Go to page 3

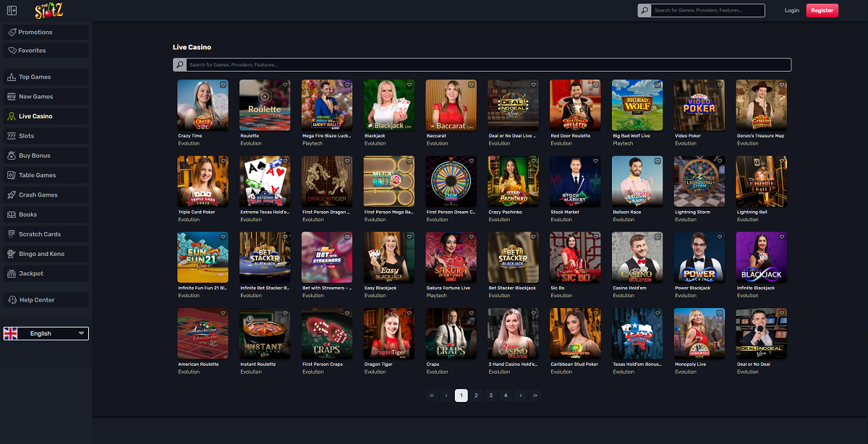tap(490, 396)
